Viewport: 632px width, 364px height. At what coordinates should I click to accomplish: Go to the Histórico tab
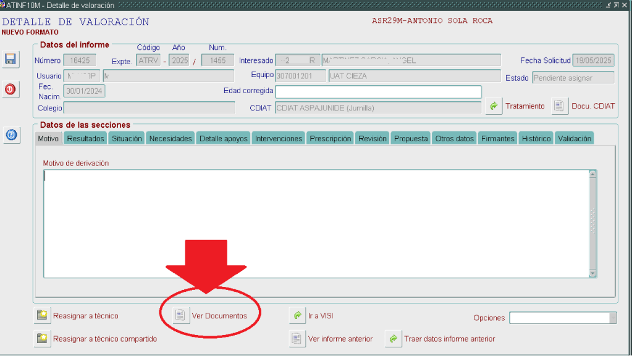(536, 139)
